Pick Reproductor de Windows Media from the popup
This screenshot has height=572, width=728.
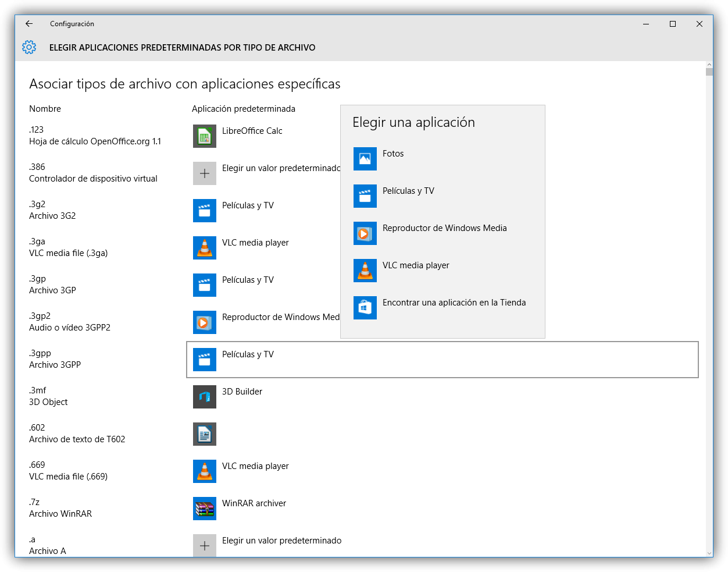(444, 229)
